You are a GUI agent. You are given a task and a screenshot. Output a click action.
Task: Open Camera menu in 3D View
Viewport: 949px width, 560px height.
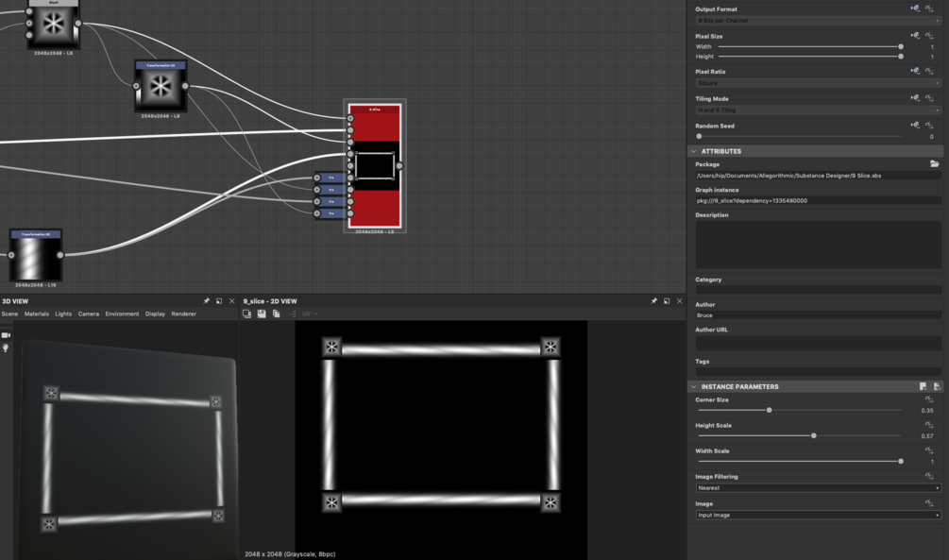(89, 314)
